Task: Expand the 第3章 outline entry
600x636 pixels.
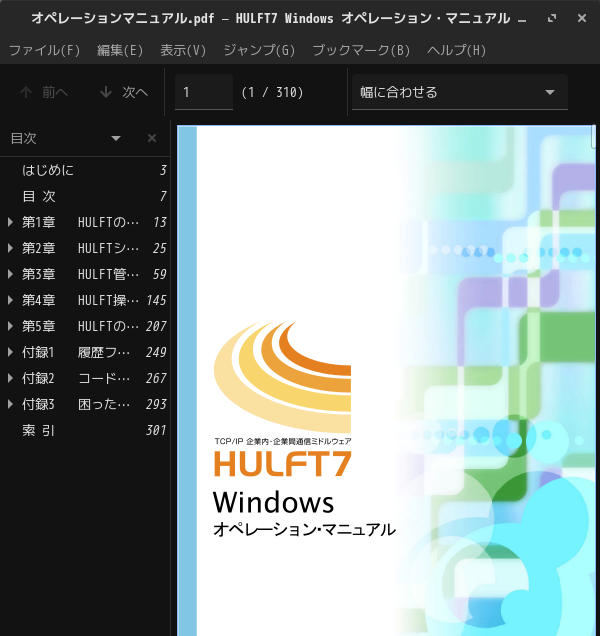Action: click(10, 274)
